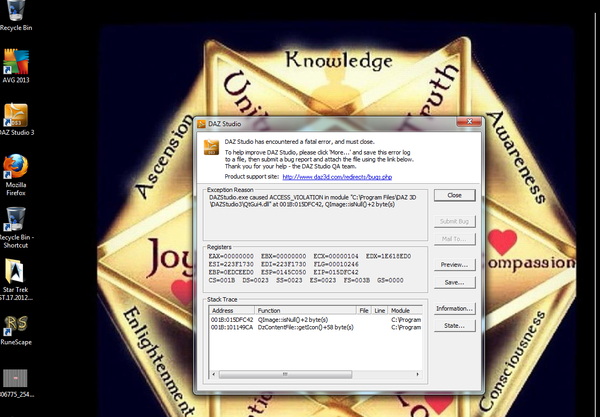
Task: Click the File column header in stack trace
Action: 364,311
